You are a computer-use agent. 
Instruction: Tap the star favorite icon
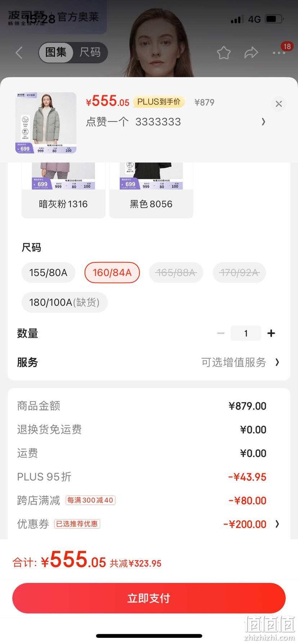[x=224, y=53]
